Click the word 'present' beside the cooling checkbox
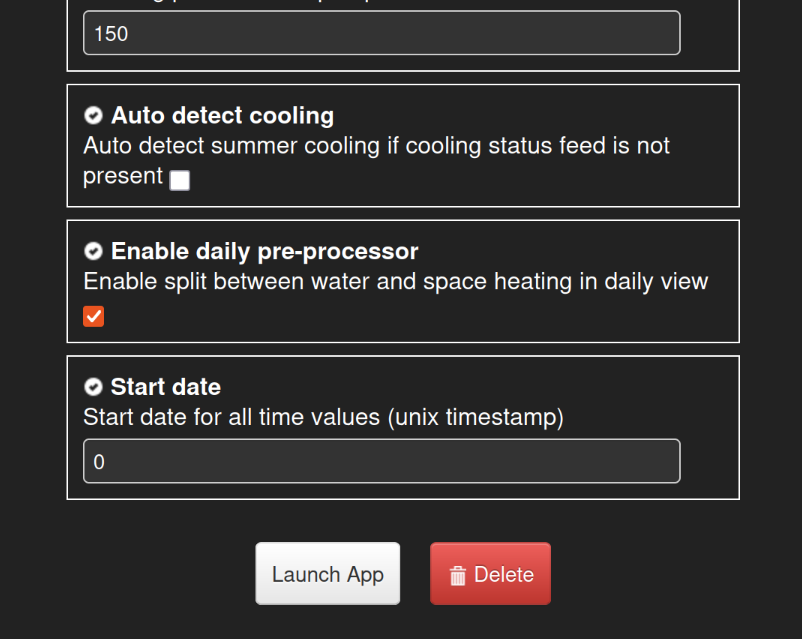The image size is (802, 639). pyautogui.click(x=122, y=176)
